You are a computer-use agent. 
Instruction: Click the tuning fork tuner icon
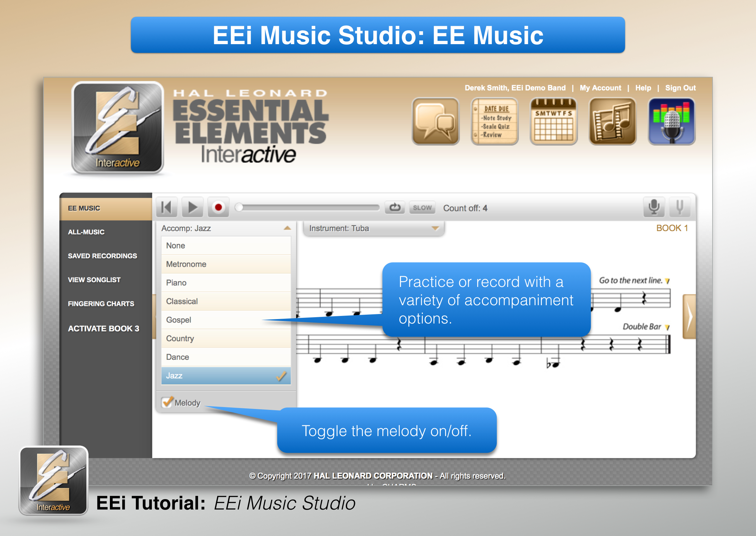coord(680,207)
